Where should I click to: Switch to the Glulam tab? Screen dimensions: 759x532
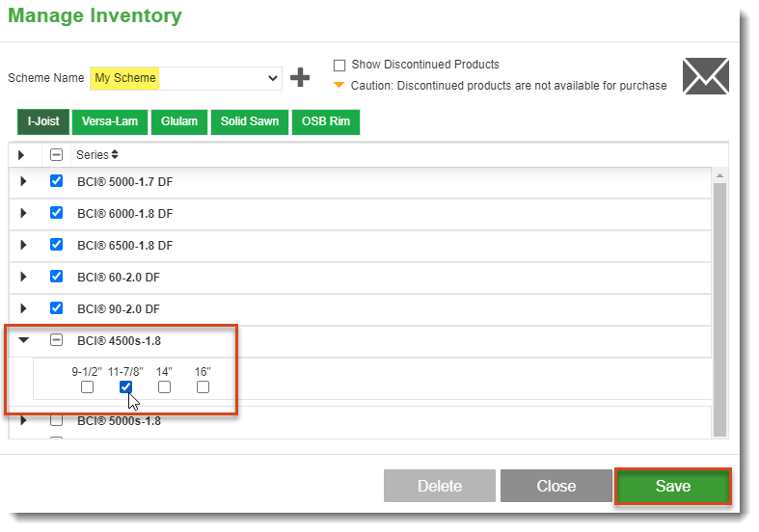point(179,121)
